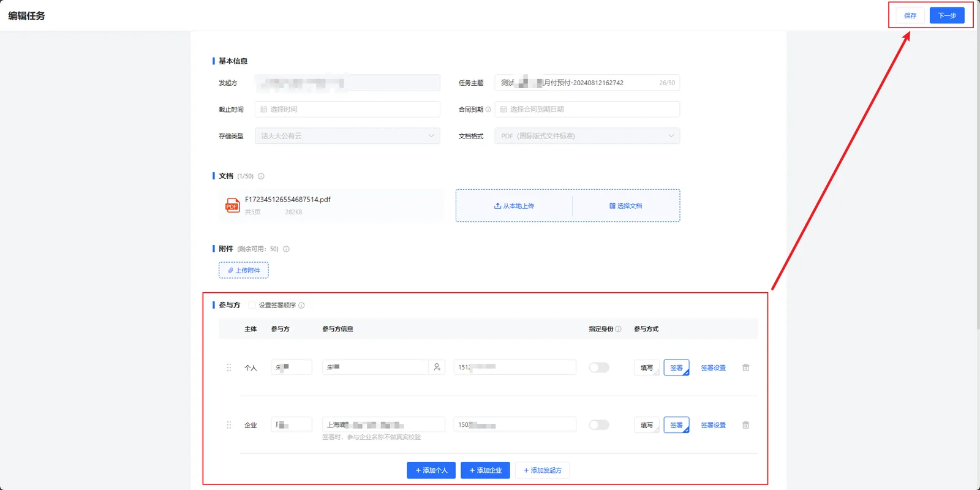Click info icon beside 文档 (1/50)
The width and height of the screenshot is (980, 490).
[261, 176]
